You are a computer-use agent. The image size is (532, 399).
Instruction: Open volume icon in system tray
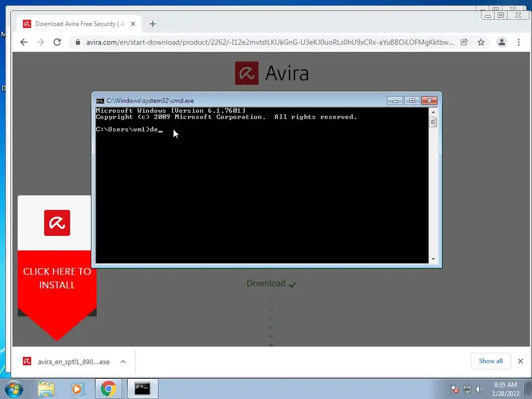[479, 389]
